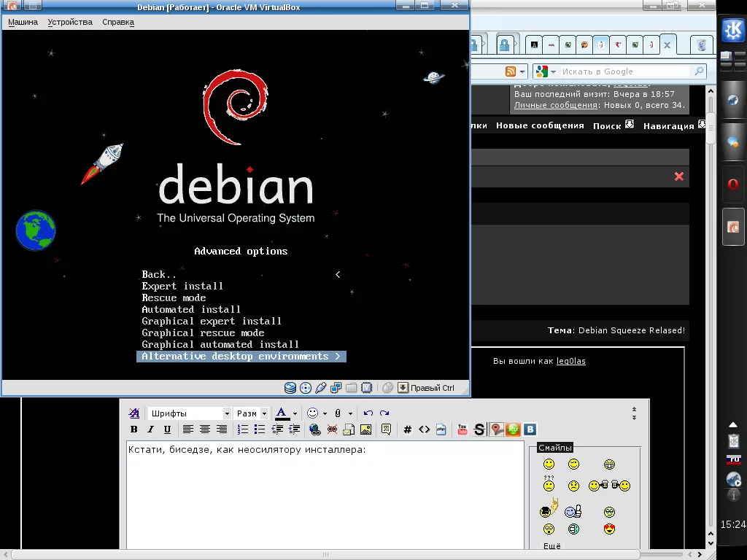Expand the Разм font size dropdown
The image size is (747, 560).
click(252, 413)
